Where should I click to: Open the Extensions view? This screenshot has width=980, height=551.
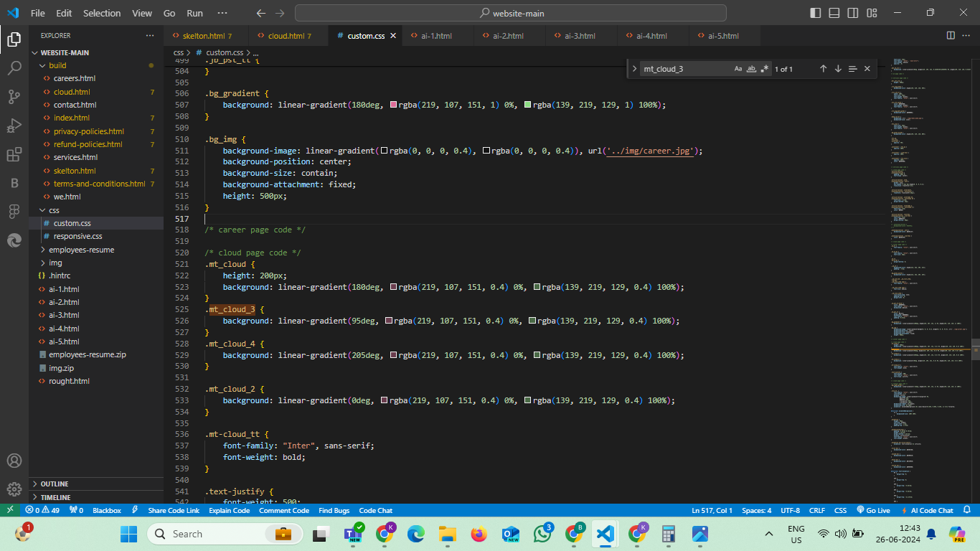click(14, 154)
